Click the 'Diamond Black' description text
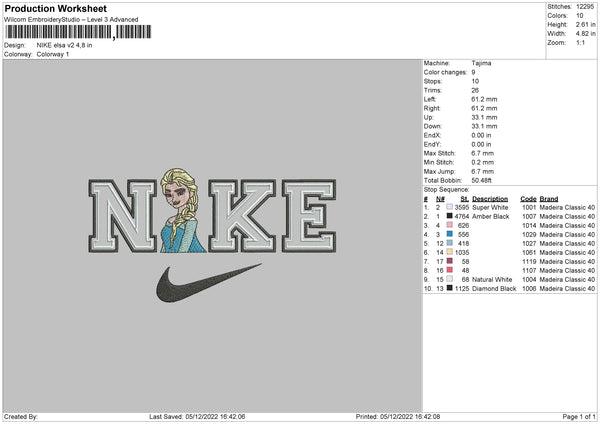Viewport: 600px width, 424px height. click(x=494, y=289)
